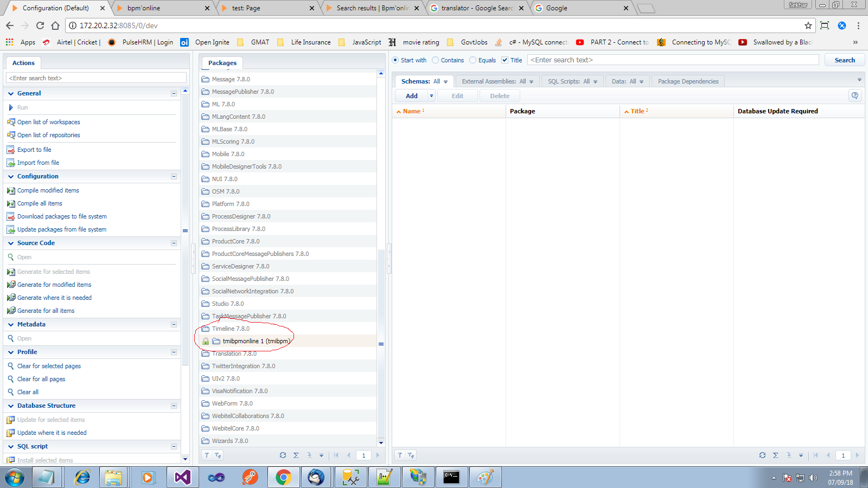Click the Update where it is needed icon
868x488 pixels.
(x=11, y=433)
